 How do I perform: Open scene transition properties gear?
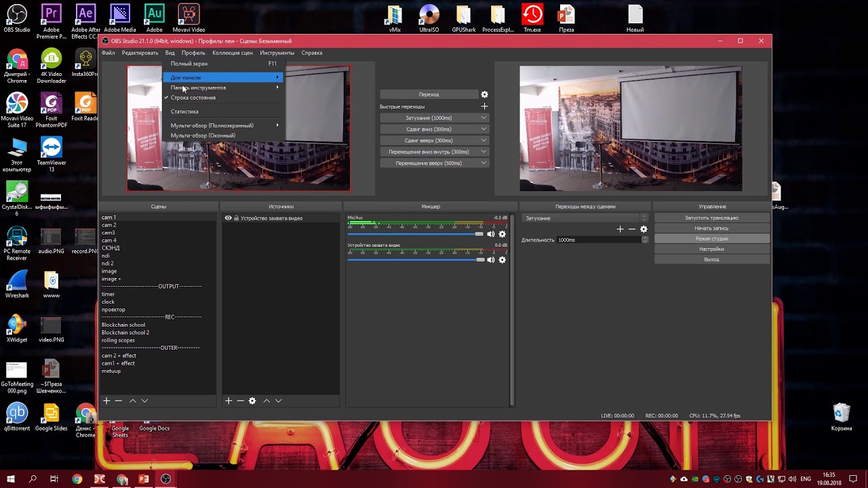point(644,229)
